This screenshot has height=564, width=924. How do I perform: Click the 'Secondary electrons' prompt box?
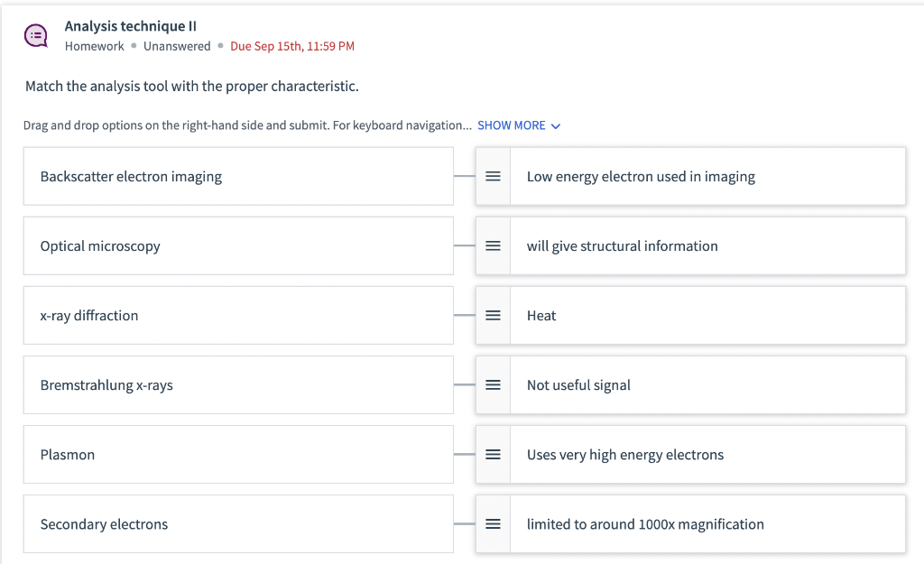tap(238, 524)
